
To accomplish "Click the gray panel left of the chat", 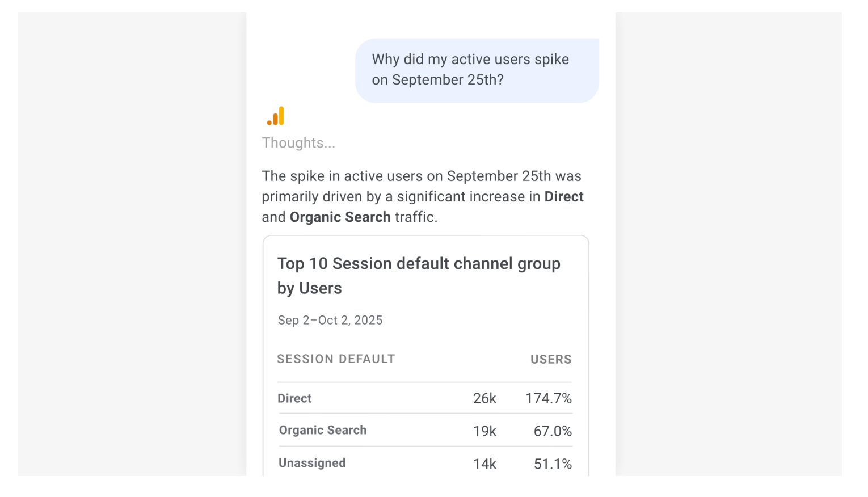I will pos(132,244).
